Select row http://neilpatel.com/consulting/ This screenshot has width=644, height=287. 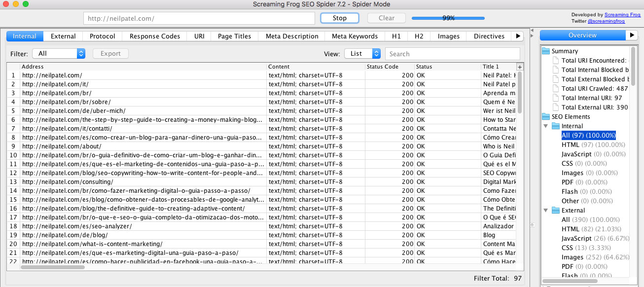click(x=261, y=182)
